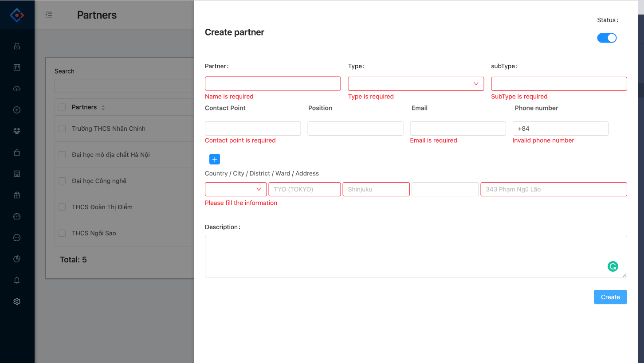Screen dimensions: 644x363
Task: Expand the Country dropdown
Action: click(x=236, y=189)
